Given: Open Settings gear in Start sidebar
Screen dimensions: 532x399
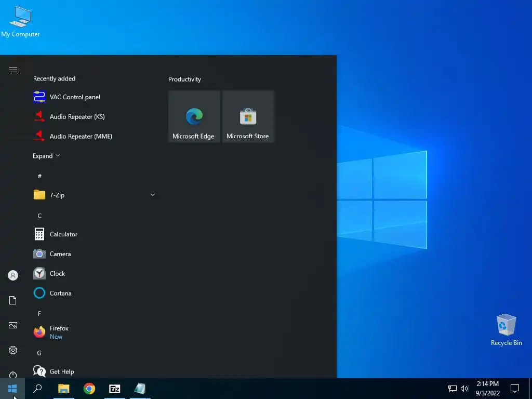Looking at the screenshot, I should [13, 350].
